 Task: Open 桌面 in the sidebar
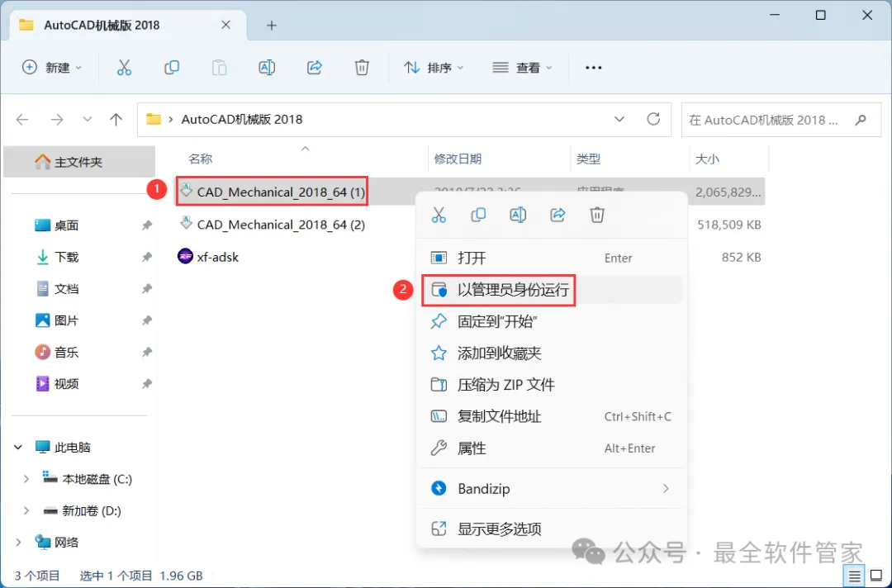[x=67, y=225]
